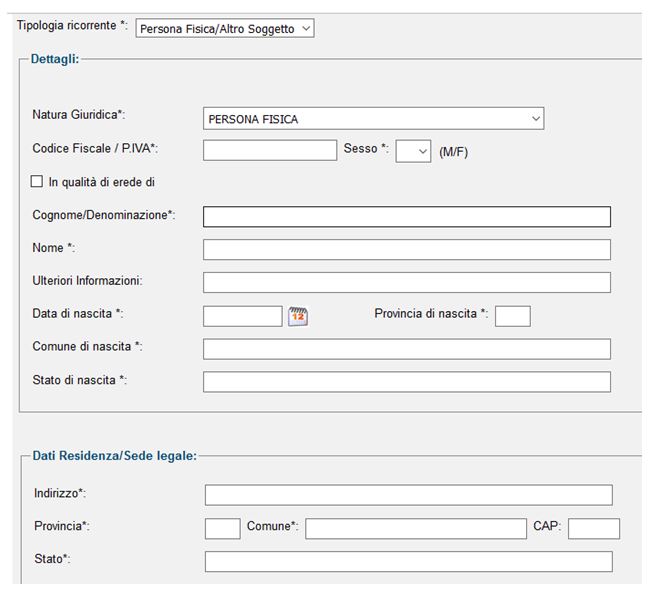
Task: Click the Codice Fiscale / P.IVA field
Action: [x=270, y=150]
